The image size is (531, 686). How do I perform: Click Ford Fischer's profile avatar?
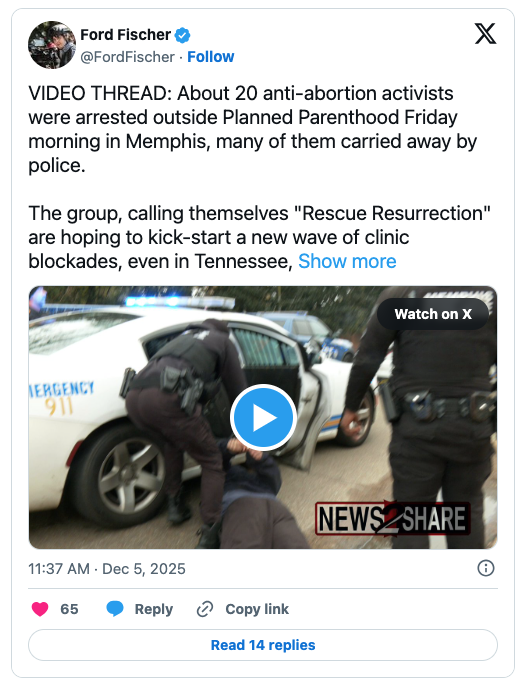click(x=52, y=45)
